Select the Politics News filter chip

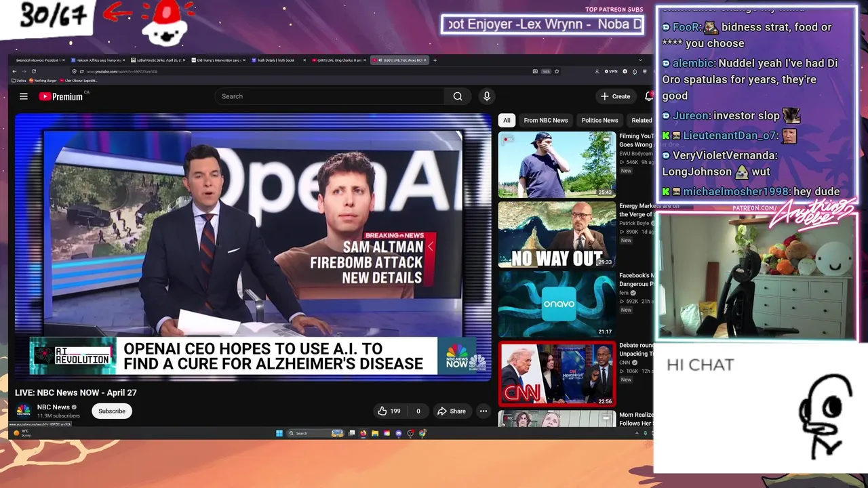[599, 120]
